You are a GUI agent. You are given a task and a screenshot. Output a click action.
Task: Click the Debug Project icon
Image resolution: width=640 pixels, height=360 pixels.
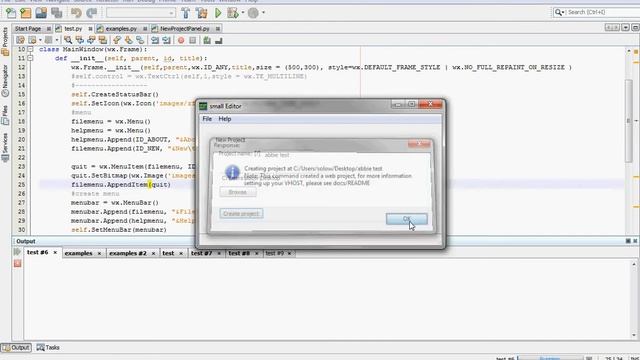pyautogui.click(x=233, y=13)
